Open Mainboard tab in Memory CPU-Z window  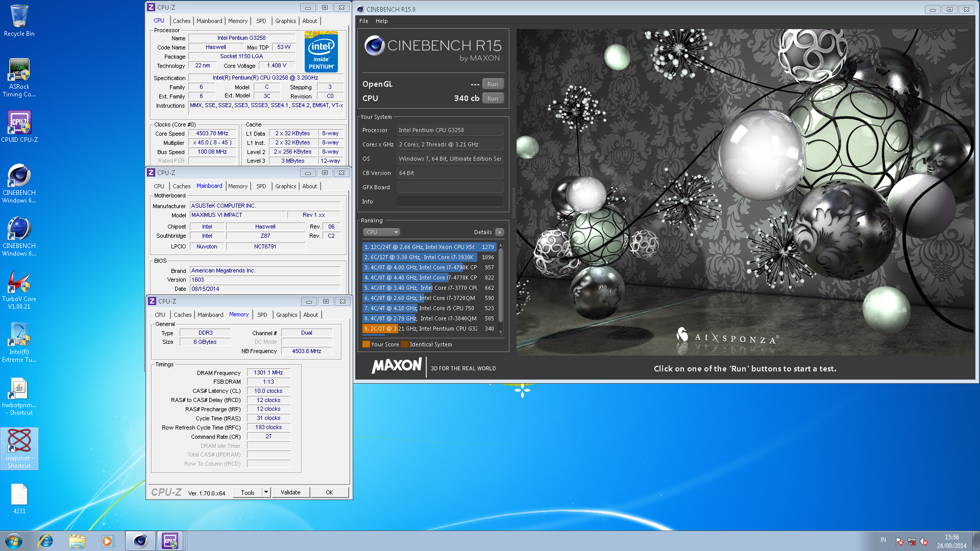click(210, 315)
